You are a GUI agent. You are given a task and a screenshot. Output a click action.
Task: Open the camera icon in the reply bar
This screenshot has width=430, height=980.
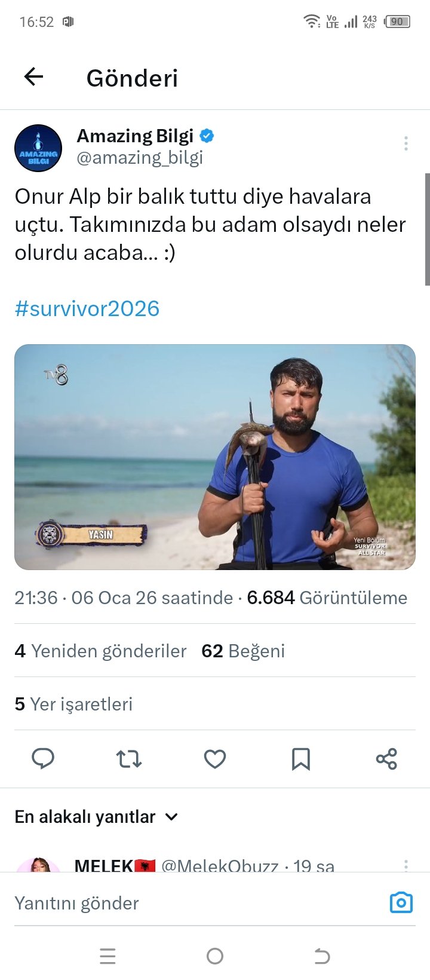pos(401,902)
